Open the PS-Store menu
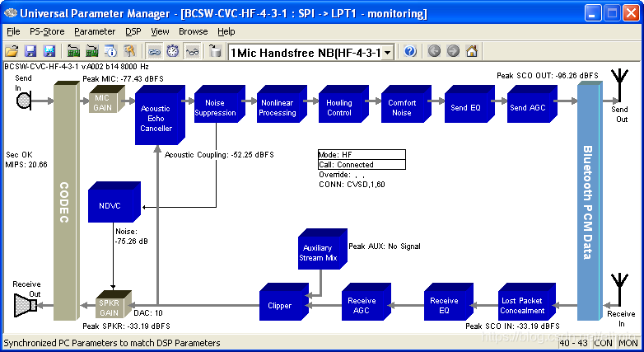Viewport: 644px width, 352px height. 47,31
